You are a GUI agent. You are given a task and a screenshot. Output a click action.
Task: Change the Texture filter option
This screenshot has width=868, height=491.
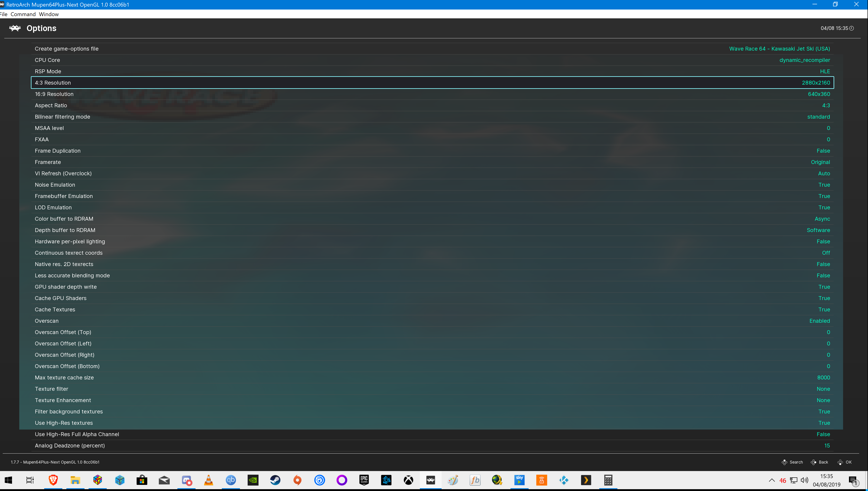click(x=432, y=389)
